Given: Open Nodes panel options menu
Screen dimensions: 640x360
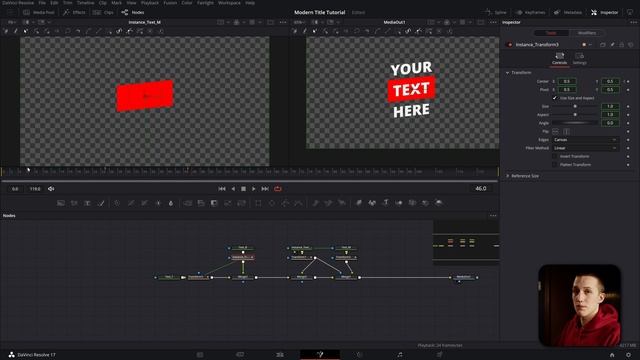Looking at the screenshot, I should pyautogui.click(x=493, y=216).
